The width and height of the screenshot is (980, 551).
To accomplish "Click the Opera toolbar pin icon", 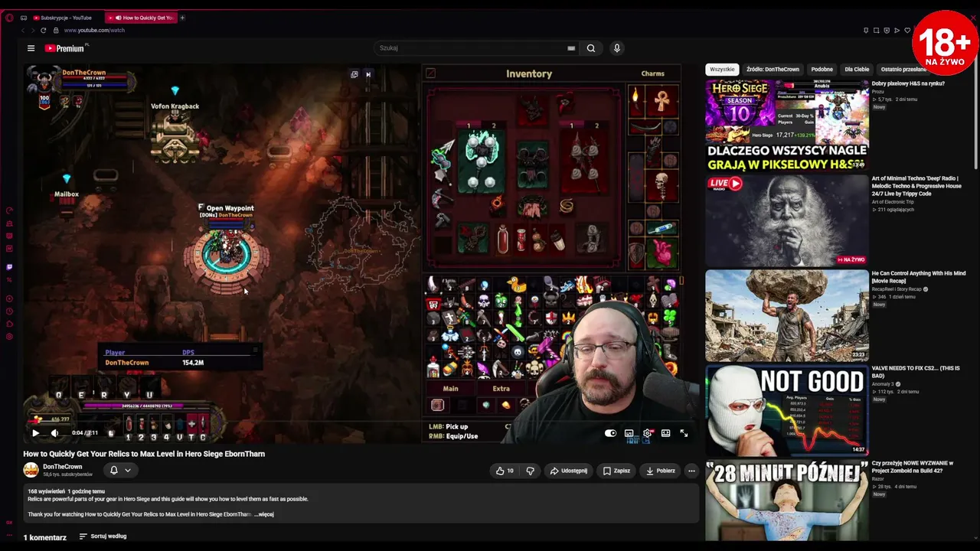I will tap(866, 31).
